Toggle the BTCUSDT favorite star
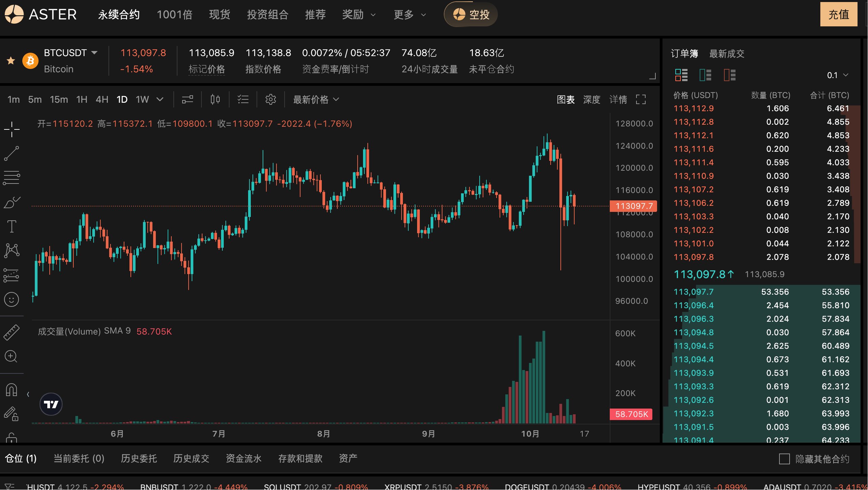The width and height of the screenshot is (868, 490). tap(11, 61)
